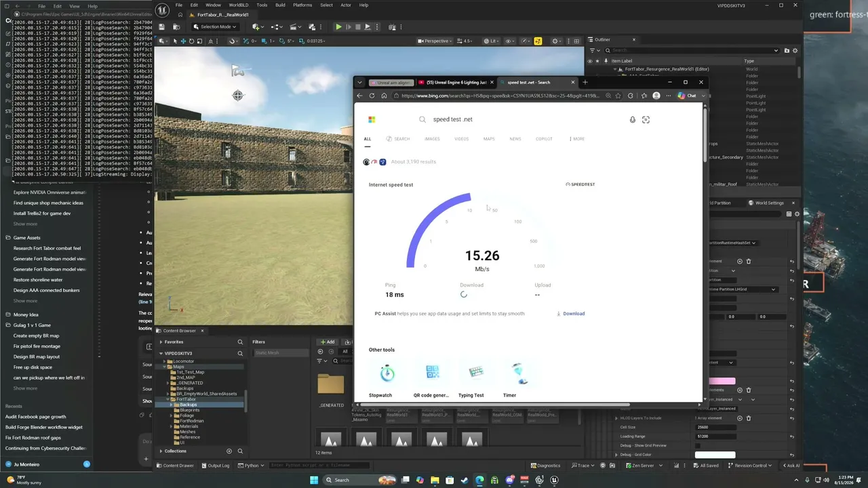Open the QR code generator tool
868x488 pixels.
coord(432,372)
